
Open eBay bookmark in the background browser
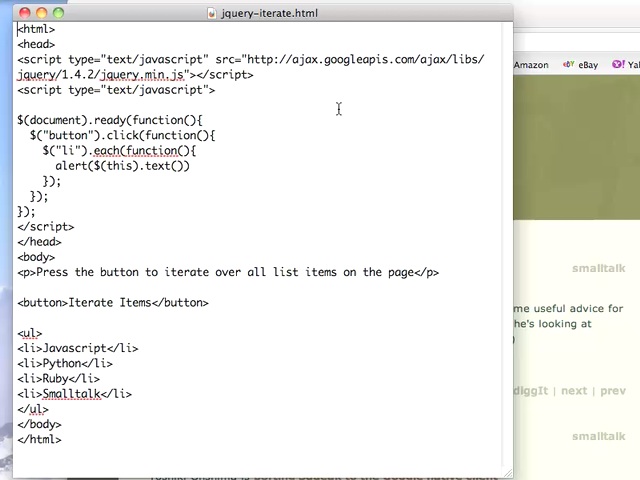pos(588,65)
